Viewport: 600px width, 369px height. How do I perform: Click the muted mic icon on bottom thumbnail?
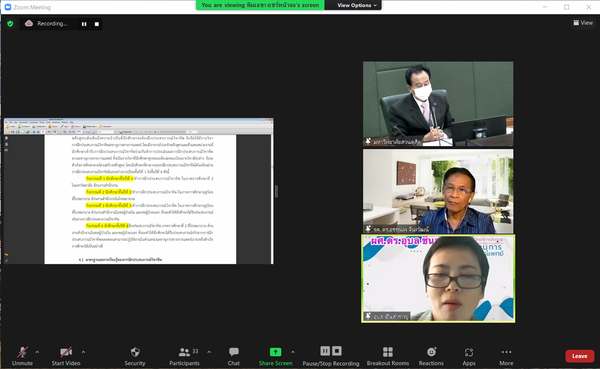pyautogui.click(x=368, y=316)
